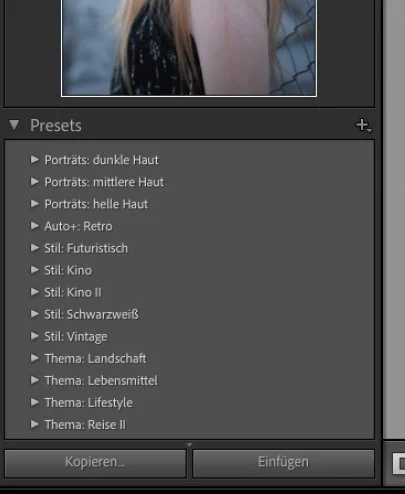The width and height of the screenshot is (405, 494).
Task: Select 'Porträts: mittlere Haut' label
Action: tap(104, 182)
